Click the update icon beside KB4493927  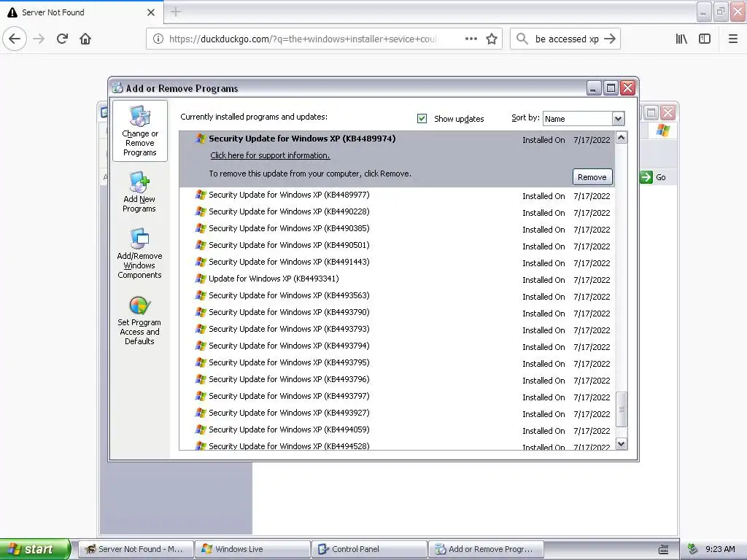(x=201, y=413)
